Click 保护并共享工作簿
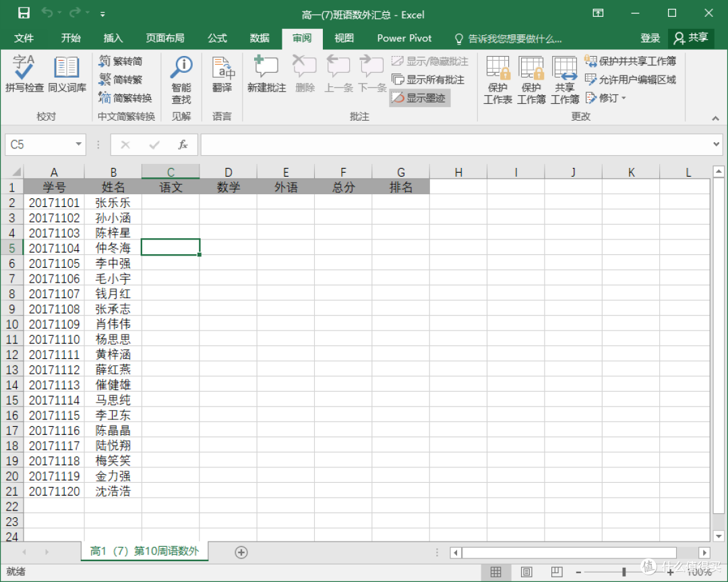Screen dimensions: 728x582 [630, 61]
